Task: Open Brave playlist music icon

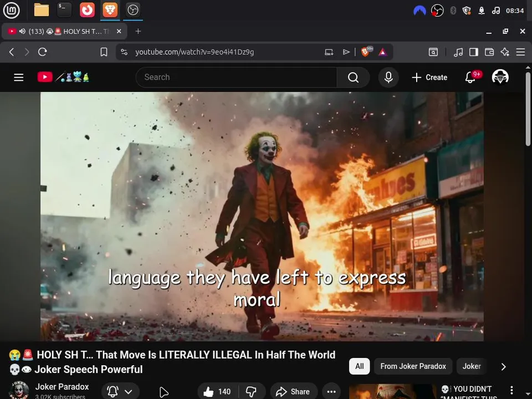Action: pyautogui.click(x=458, y=52)
